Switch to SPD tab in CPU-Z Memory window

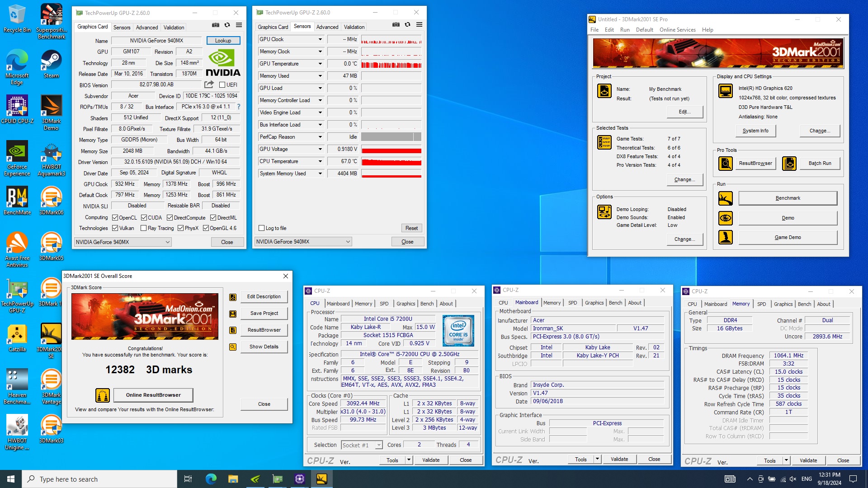(x=761, y=304)
